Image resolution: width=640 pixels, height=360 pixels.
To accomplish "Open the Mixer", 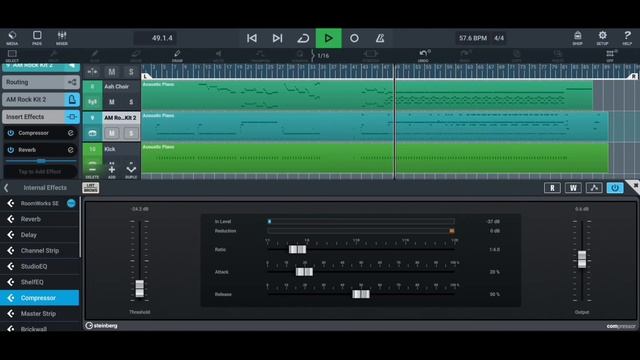I will [62, 38].
